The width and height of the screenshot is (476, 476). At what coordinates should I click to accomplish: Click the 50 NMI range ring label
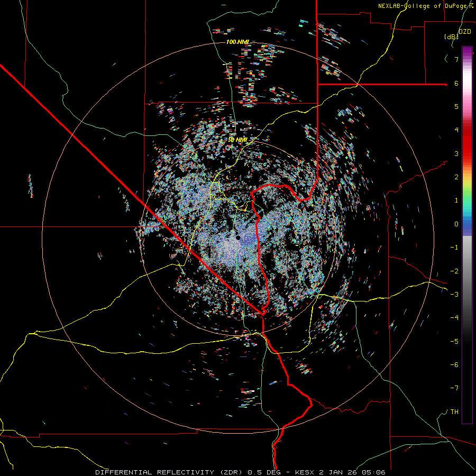[237, 140]
